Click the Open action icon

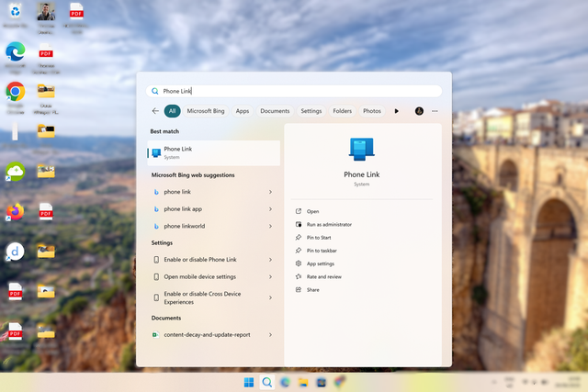pyautogui.click(x=299, y=211)
